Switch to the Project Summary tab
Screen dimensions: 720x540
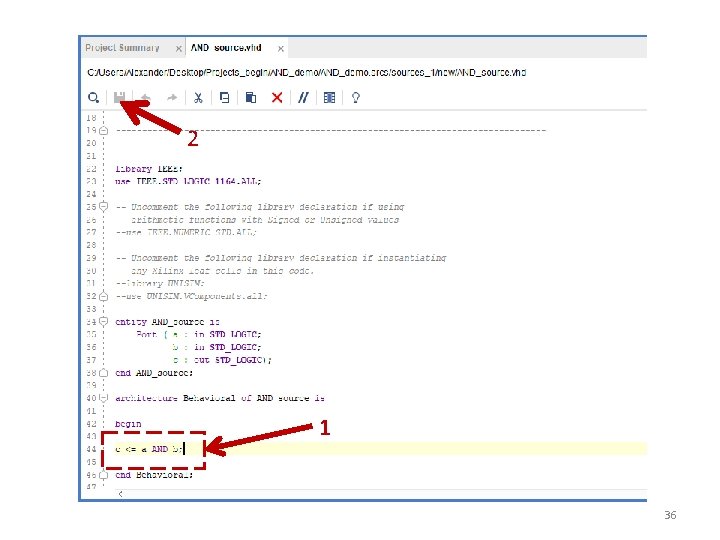[x=122, y=48]
